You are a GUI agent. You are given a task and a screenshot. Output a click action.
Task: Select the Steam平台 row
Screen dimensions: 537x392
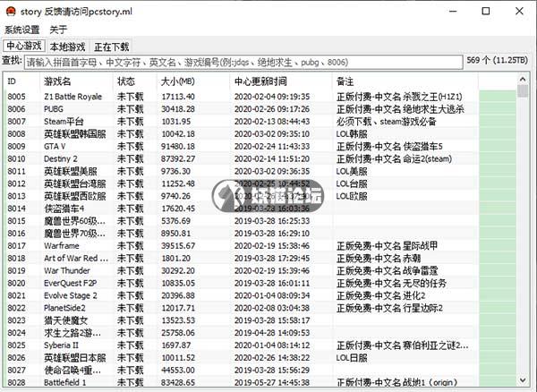coord(63,121)
